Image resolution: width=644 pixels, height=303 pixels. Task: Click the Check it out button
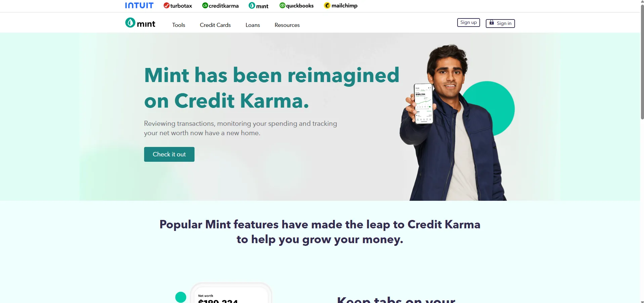tap(169, 154)
